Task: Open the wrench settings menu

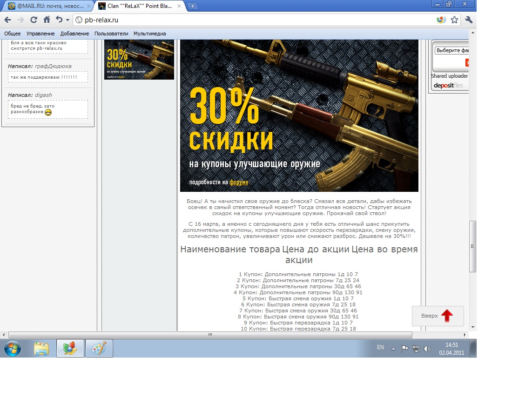Action: click(x=469, y=20)
